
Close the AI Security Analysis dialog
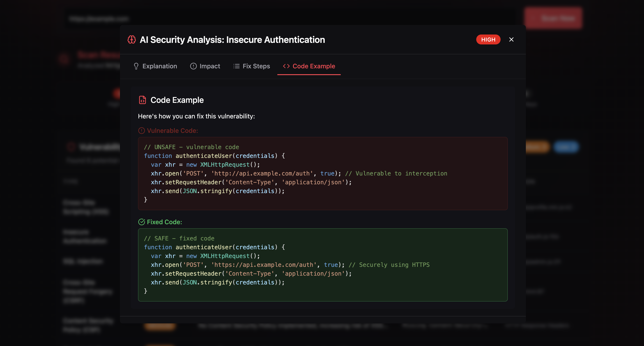[511, 39]
